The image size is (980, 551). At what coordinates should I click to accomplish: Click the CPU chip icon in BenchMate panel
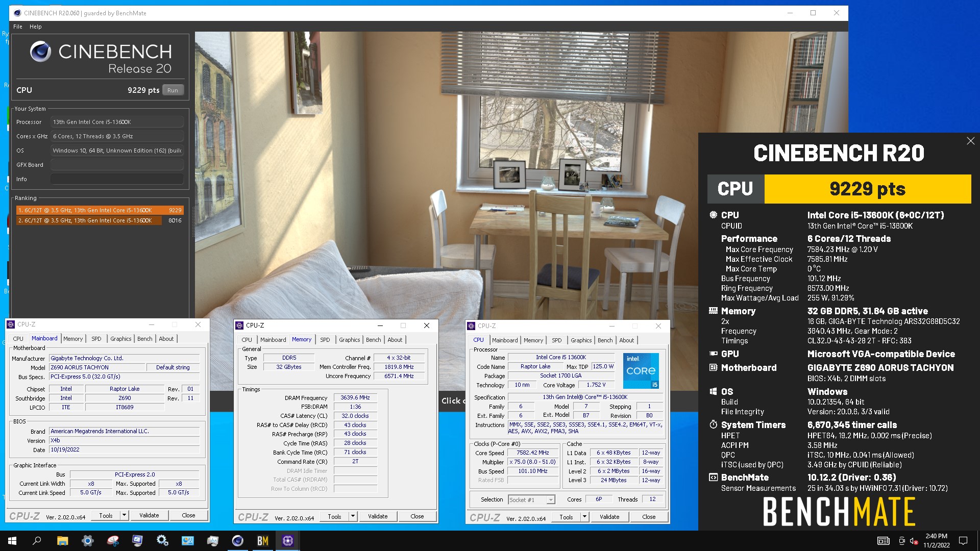pos(714,215)
